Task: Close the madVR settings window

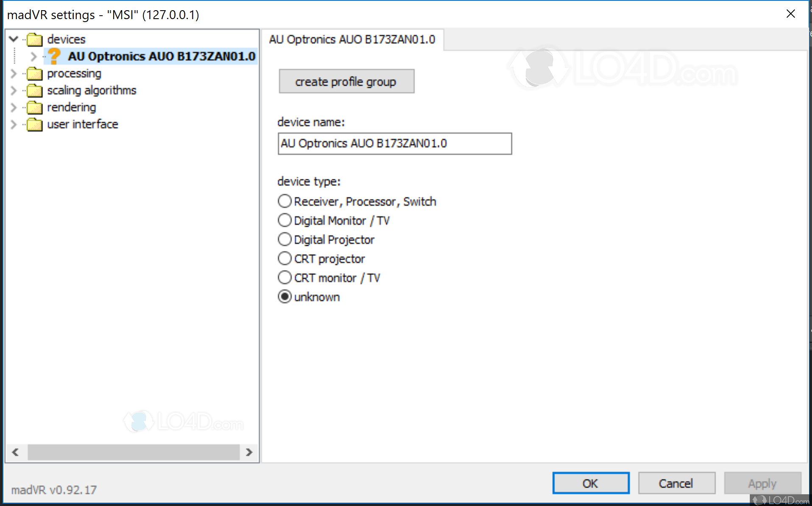Action: (790, 14)
